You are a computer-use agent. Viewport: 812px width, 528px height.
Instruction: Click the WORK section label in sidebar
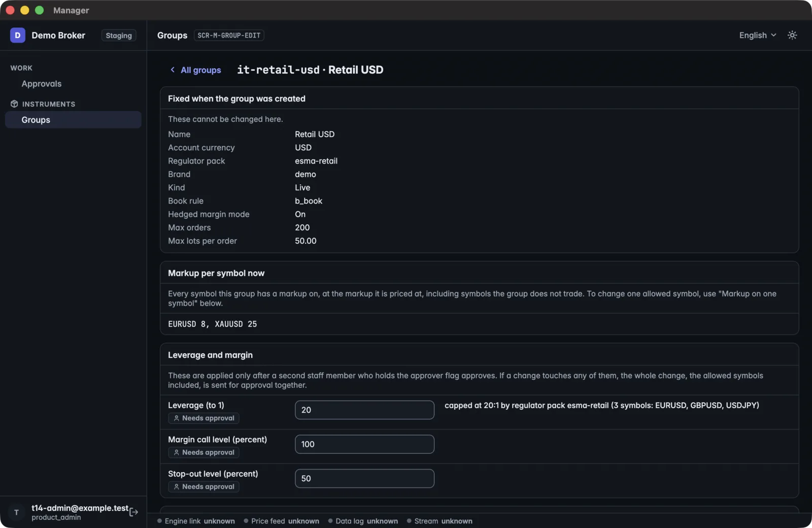21,68
